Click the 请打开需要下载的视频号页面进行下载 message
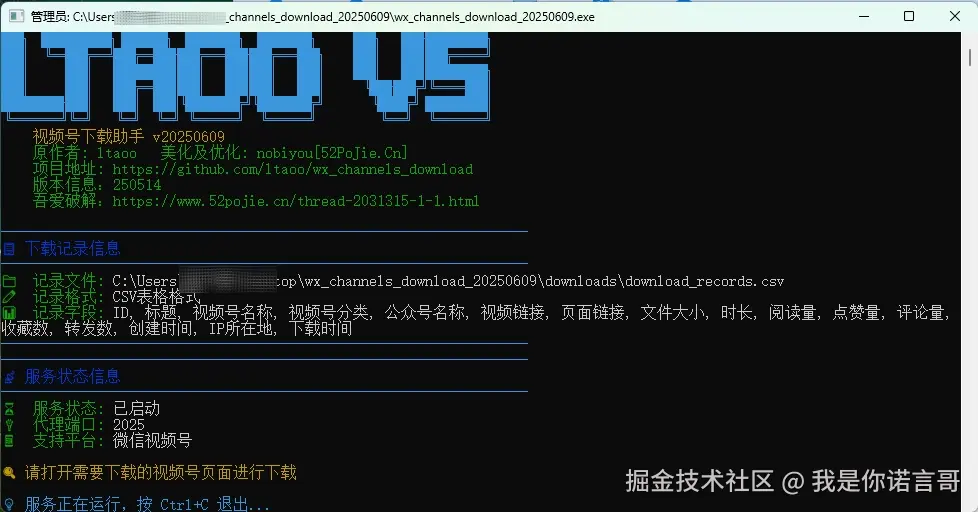 (161, 473)
